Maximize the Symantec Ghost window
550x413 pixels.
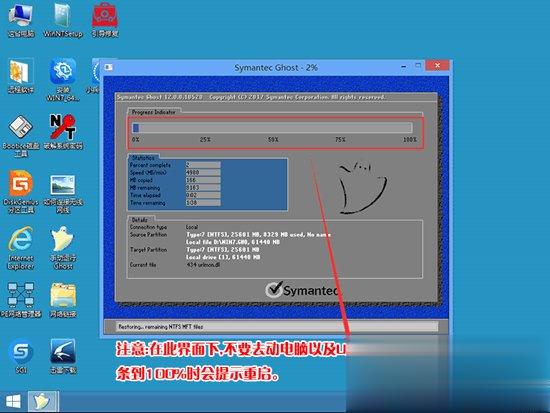click(x=418, y=66)
